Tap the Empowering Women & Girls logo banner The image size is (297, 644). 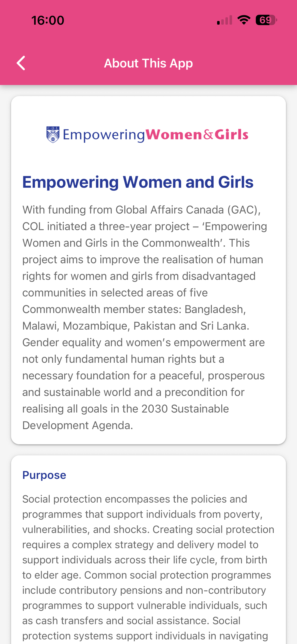[148, 135]
